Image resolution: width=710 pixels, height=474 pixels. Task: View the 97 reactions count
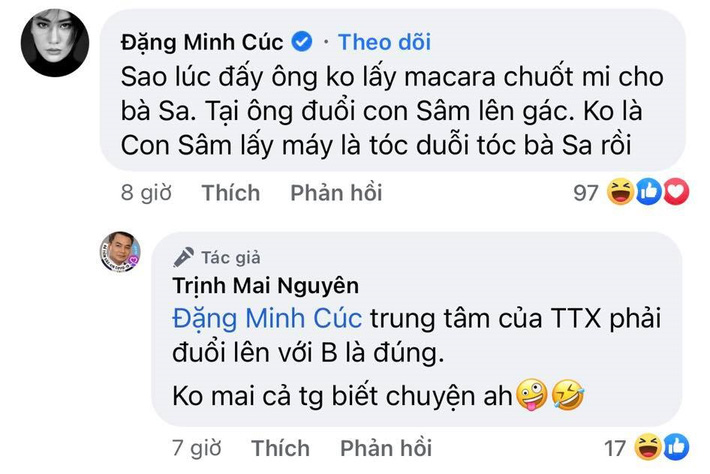585,192
